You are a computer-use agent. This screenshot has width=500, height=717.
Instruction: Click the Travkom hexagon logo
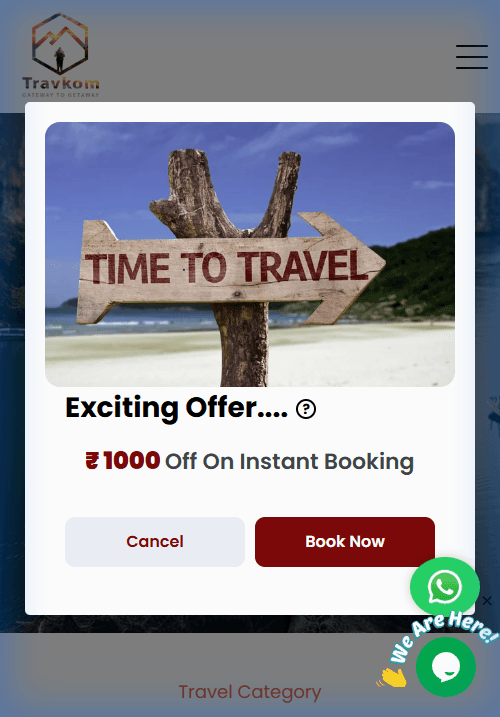[x=60, y=43]
